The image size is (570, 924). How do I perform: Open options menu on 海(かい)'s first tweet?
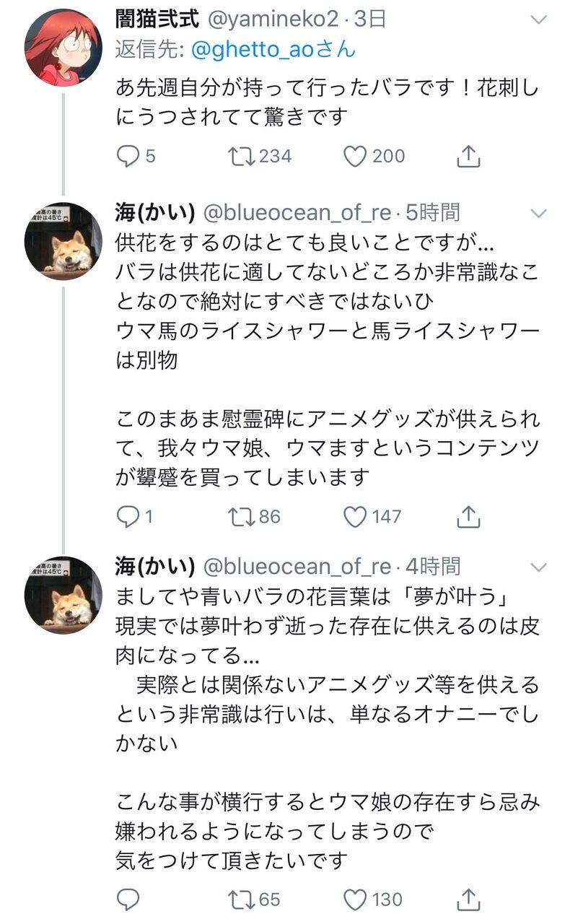pyautogui.click(x=538, y=213)
